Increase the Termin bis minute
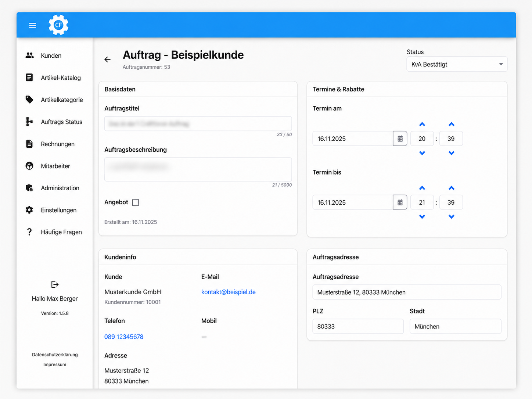Viewport: 532px width, 399px height. pyautogui.click(x=452, y=188)
